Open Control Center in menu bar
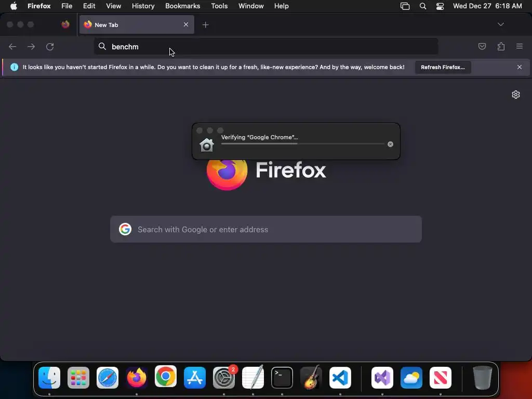 (x=440, y=6)
